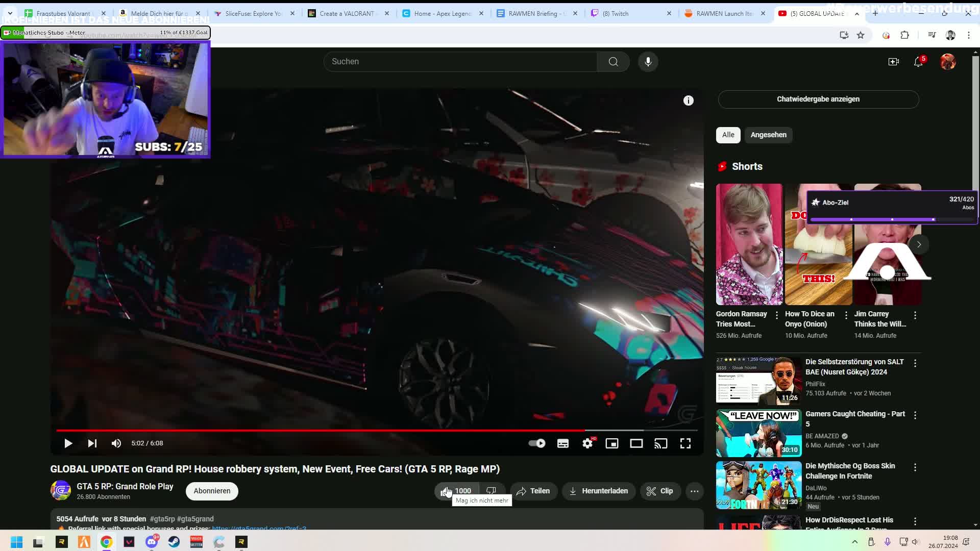Open options for Jim Carrey short

tap(915, 315)
